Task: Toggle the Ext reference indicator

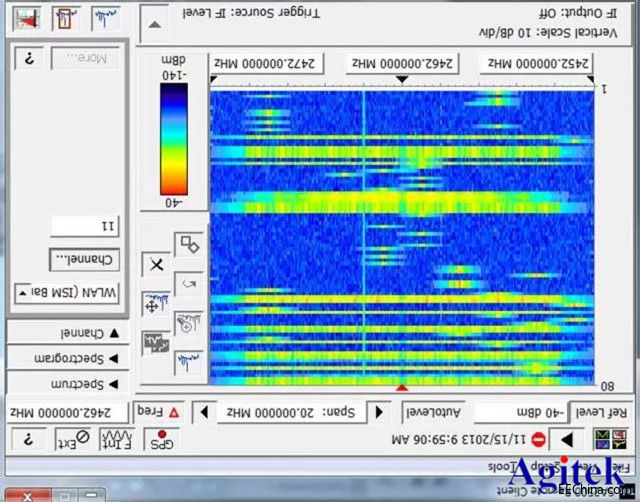Action: click(x=73, y=440)
